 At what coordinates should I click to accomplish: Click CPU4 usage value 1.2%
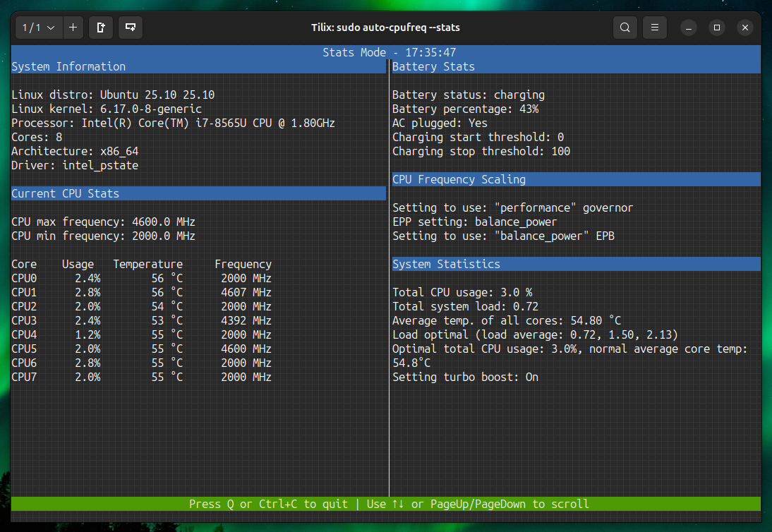[88, 334]
